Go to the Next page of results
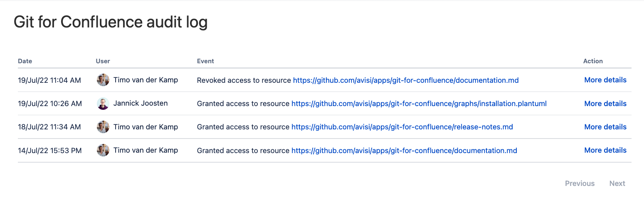 [x=617, y=183]
